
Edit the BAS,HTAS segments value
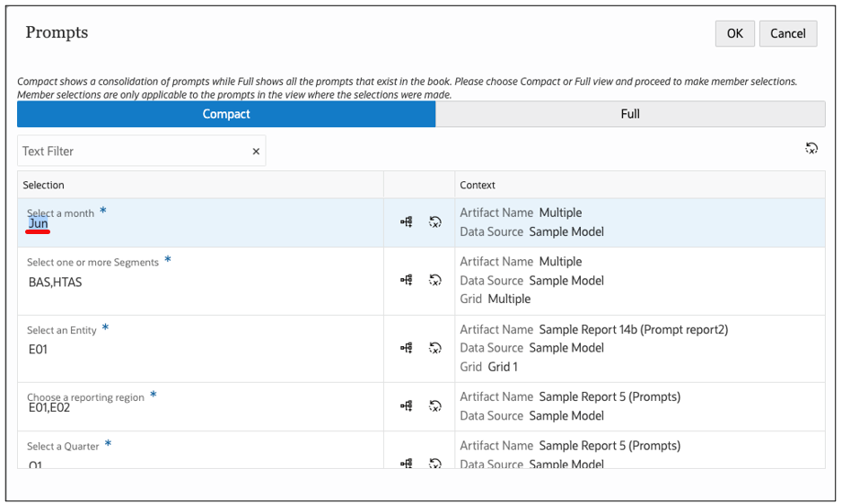[56, 282]
